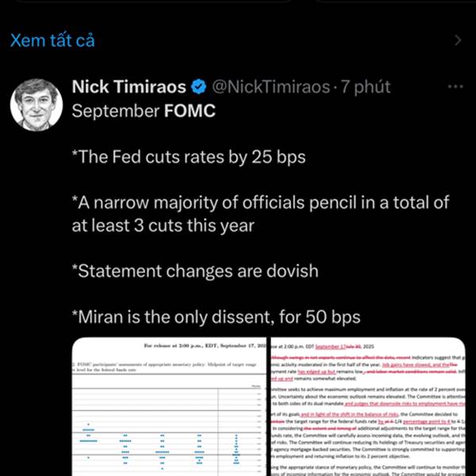Screen dimensions: 476x476
Task: Open Nick Timiraos's profile avatar
Action: point(37,104)
